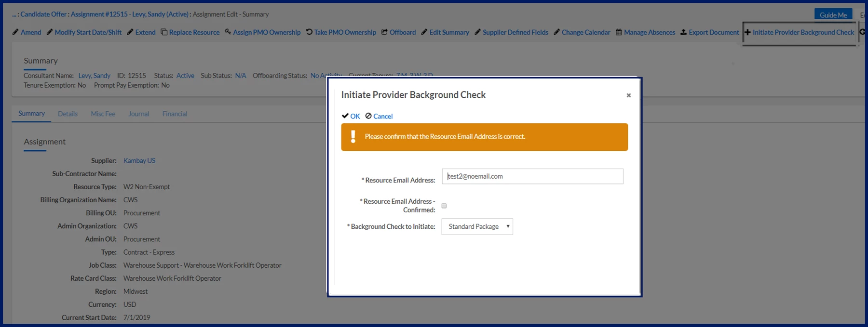This screenshot has height=327, width=868.
Task: Click the Sub Status N/A link
Action: click(x=241, y=76)
